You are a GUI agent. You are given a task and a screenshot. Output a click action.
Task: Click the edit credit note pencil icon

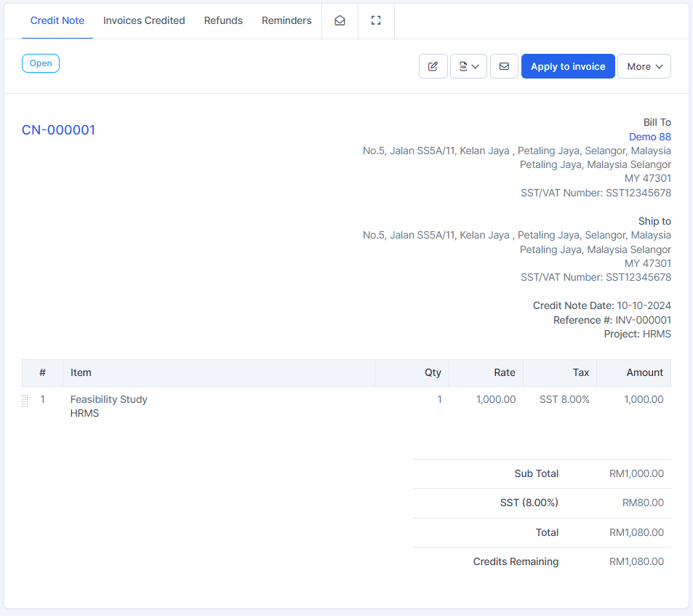[433, 66]
